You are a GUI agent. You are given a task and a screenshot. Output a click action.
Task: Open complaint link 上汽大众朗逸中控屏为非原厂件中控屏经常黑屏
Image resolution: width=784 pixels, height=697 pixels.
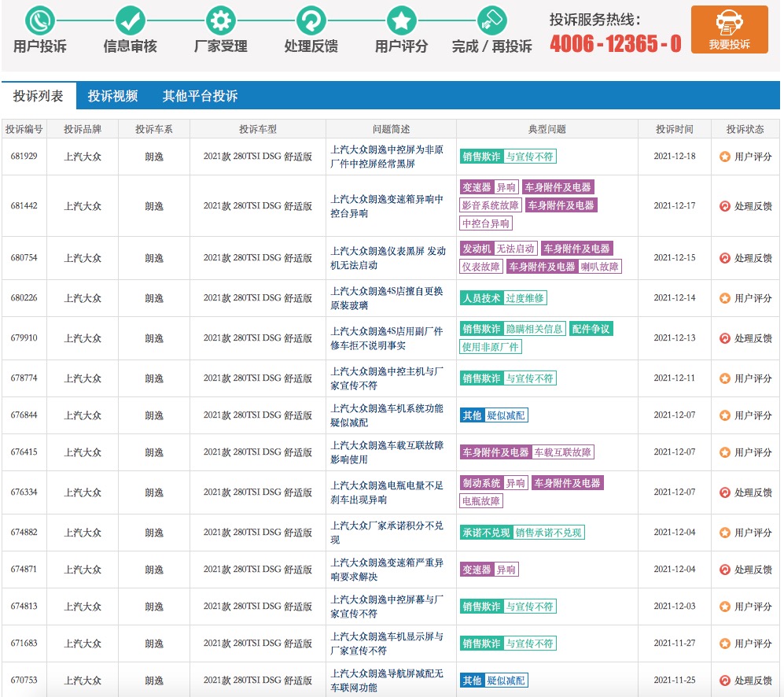pyautogui.click(x=387, y=157)
